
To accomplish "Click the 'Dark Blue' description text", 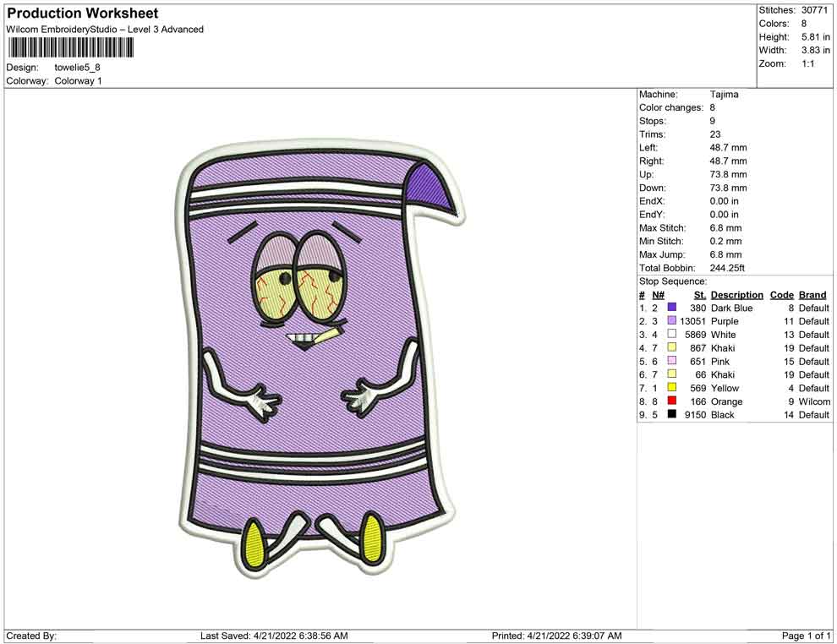I will click(x=732, y=308).
